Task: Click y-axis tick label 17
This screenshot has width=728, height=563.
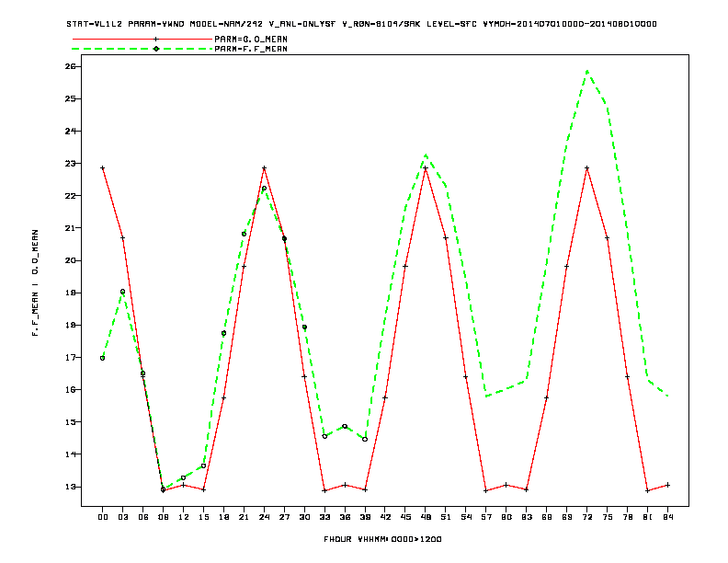Action: 70,357
